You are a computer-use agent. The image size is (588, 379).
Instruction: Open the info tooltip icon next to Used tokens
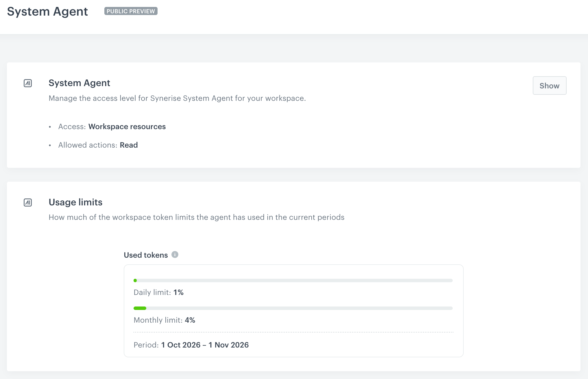175,254
